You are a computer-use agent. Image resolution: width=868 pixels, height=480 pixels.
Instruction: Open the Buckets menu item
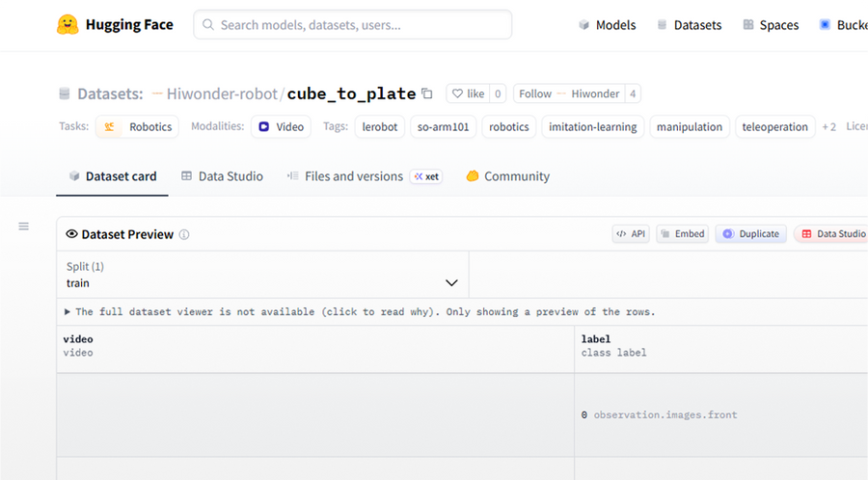pyautogui.click(x=844, y=25)
